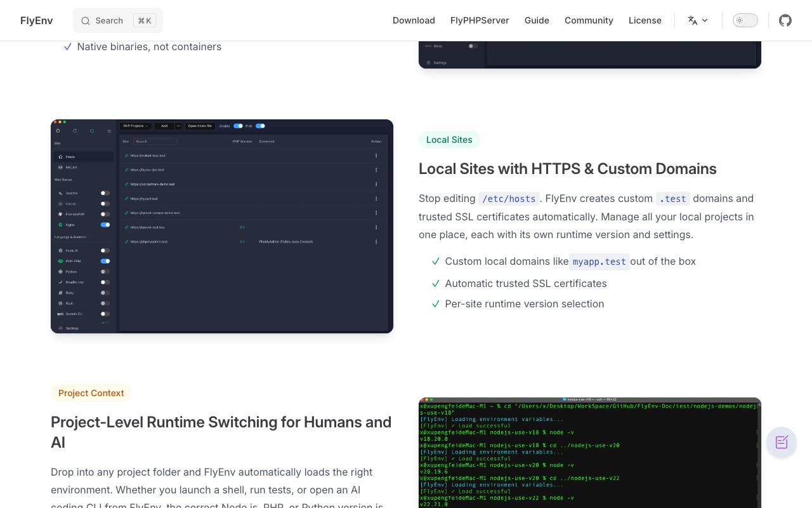Screen dimensions: 812x508
Task: Click the RoadRunner icon in app screenshot
Action: coord(60,282)
